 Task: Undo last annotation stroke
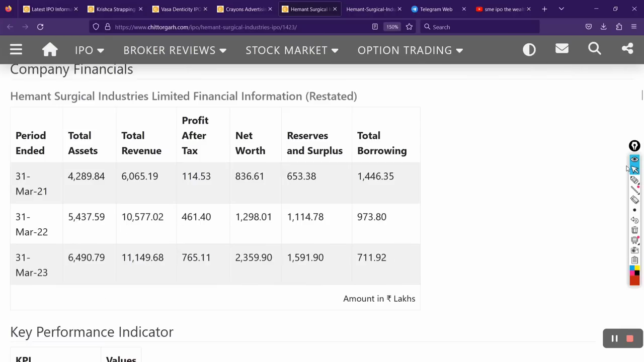634,220
